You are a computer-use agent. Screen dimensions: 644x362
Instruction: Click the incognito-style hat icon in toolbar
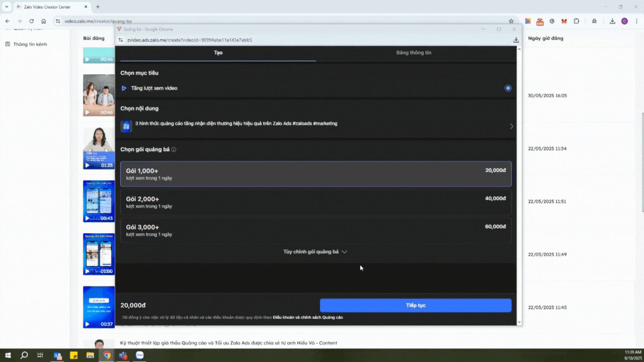(x=594, y=21)
